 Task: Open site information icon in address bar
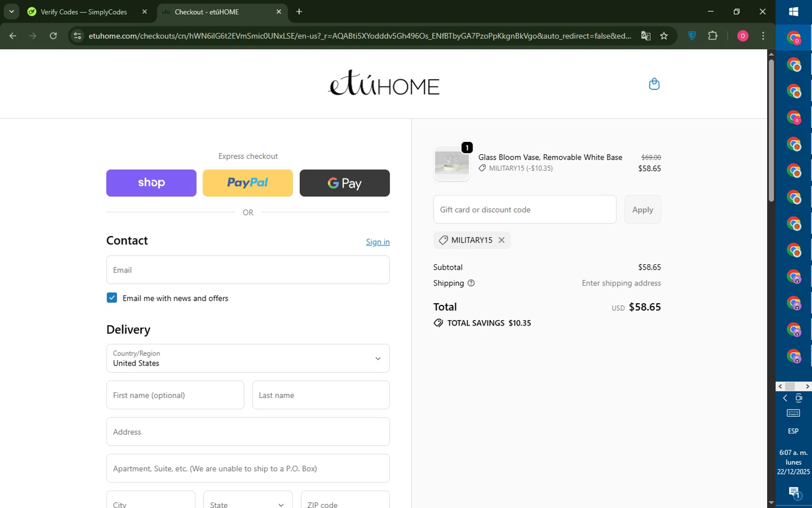77,36
